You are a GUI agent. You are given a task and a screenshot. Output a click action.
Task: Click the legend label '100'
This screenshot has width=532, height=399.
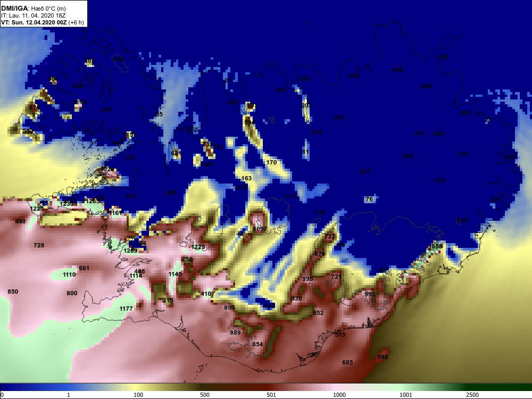pyautogui.click(x=138, y=395)
